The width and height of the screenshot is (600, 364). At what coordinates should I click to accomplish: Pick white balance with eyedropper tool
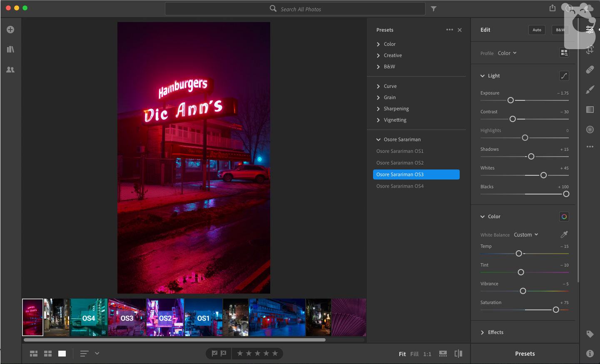[x=564, y=234]
